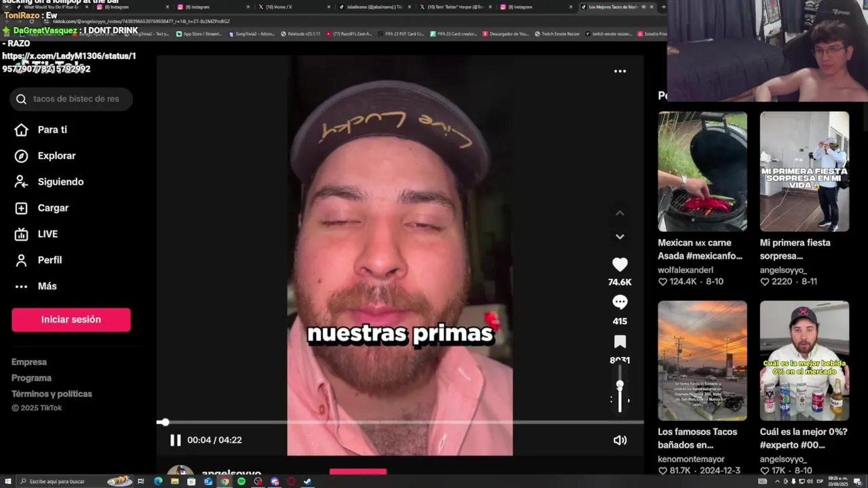This screenshot has height=488, width=868.
Task: Click the Windows taskbar search box
Action: 75,481
